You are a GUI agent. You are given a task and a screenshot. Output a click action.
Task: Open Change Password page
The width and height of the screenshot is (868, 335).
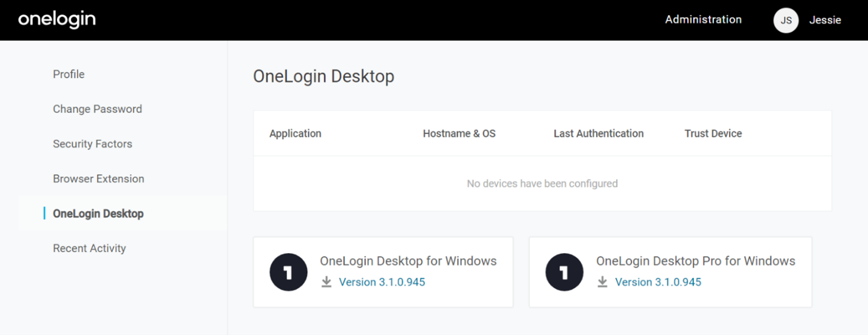pos(97,109)
